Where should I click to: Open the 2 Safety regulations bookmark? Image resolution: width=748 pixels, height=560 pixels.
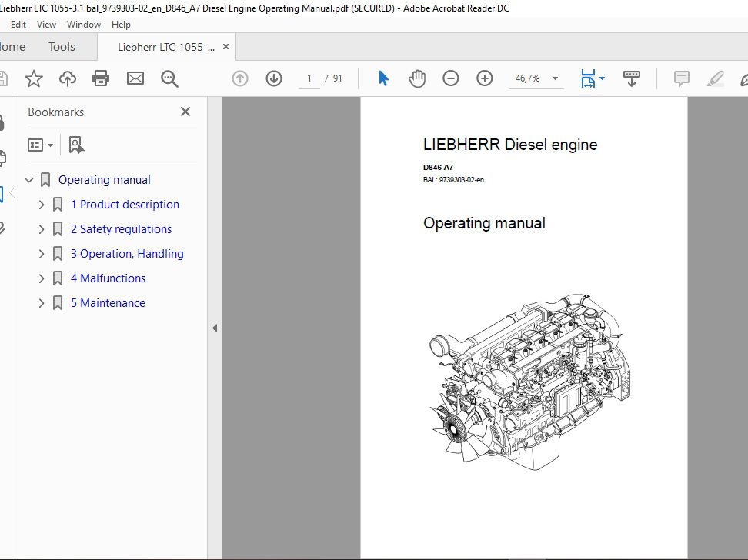pyautogui.click(x=121, y=228)
